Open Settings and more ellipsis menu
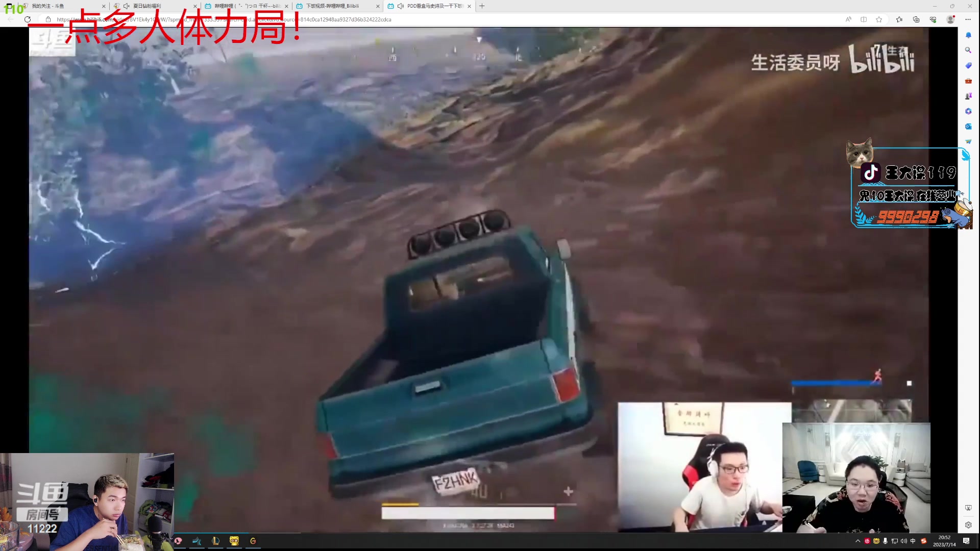Screen dimensions: 980x551 968,19
